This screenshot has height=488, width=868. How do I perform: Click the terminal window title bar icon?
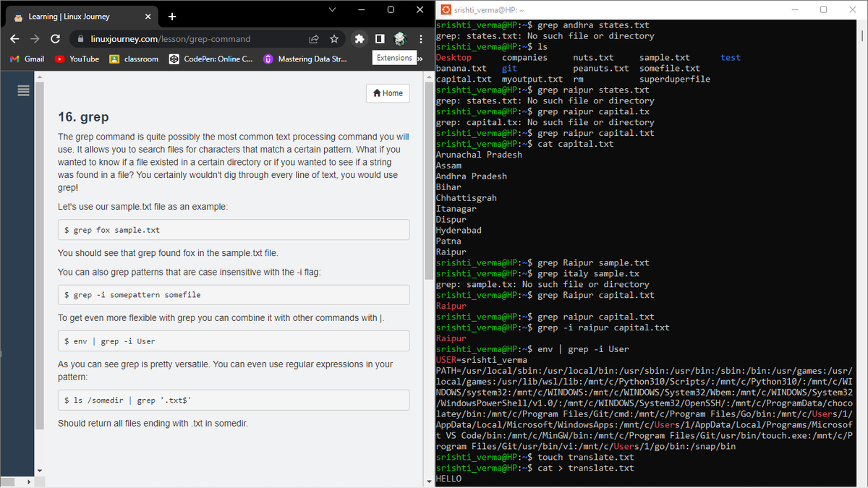pyautogui.click(x=446, y=9)
